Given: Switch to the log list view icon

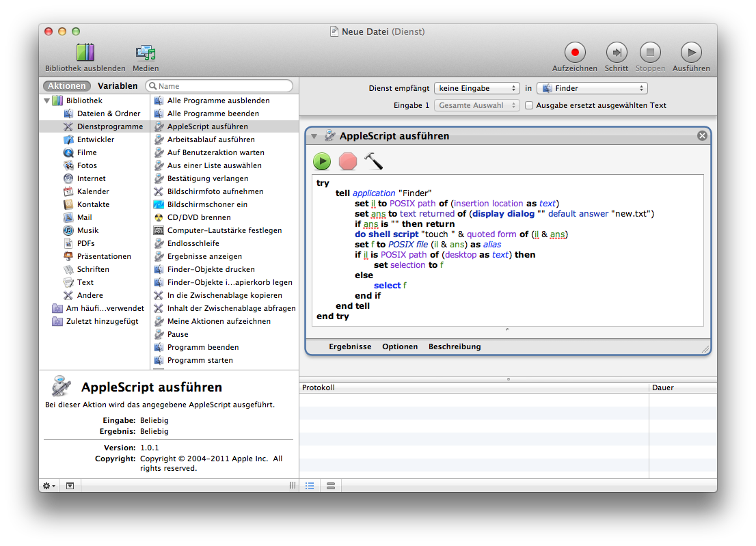Looking at the screenshot, I should coord(310,486).
